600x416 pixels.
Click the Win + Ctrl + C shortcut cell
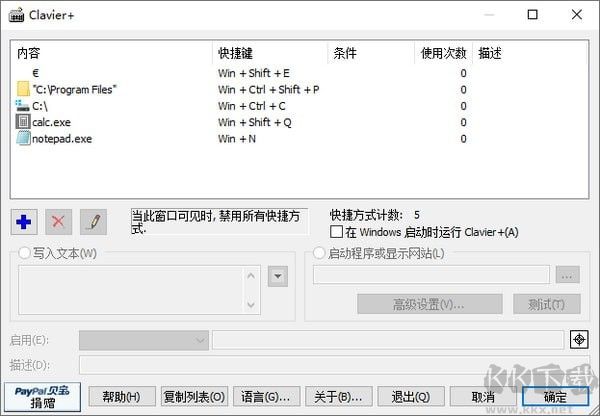[x=252, y=106]
